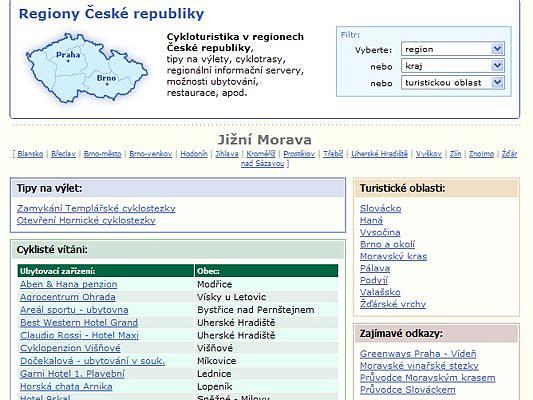Open the turistickou oblast dropdown

tap(453, 83)
